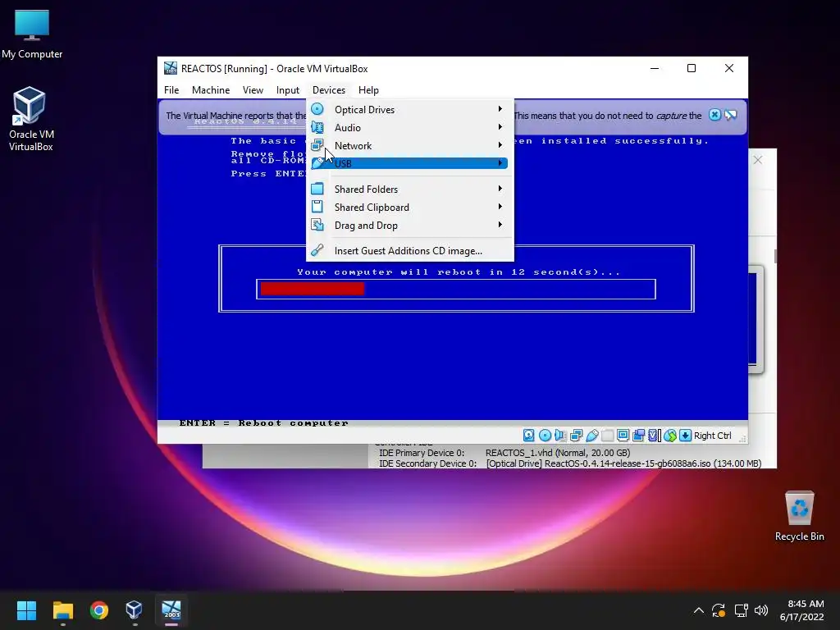Screen dimensions: 840x630
Task: Suppress future mouse notification messages
Action: pyautogui.click(x=731, y=115)
